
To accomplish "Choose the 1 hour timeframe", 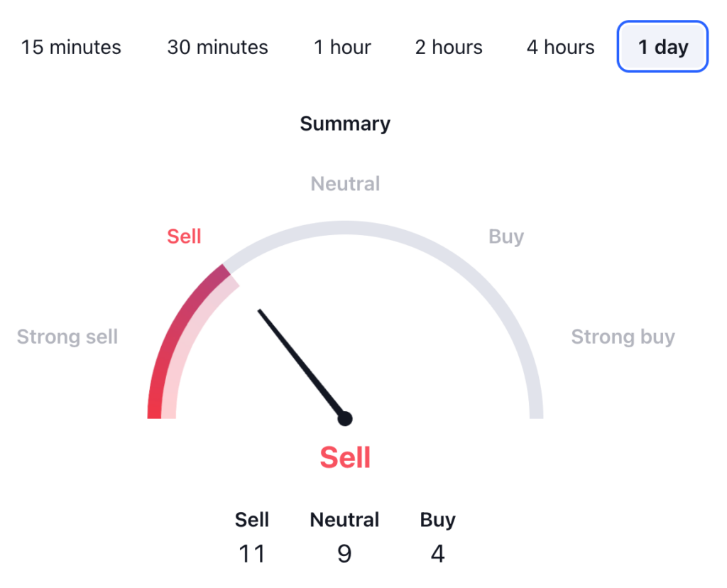I will pos(342,48).
